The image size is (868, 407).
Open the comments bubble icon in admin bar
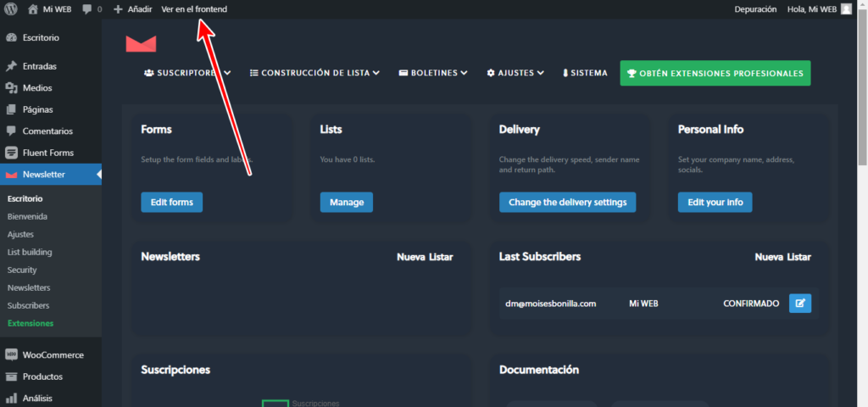click(87, 9)
